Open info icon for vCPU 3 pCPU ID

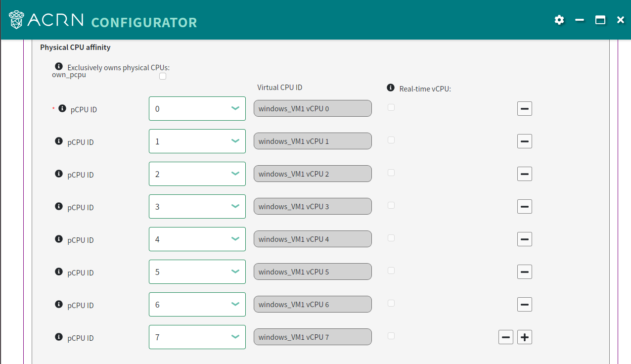pyautogui.click(x=59, y=206)
